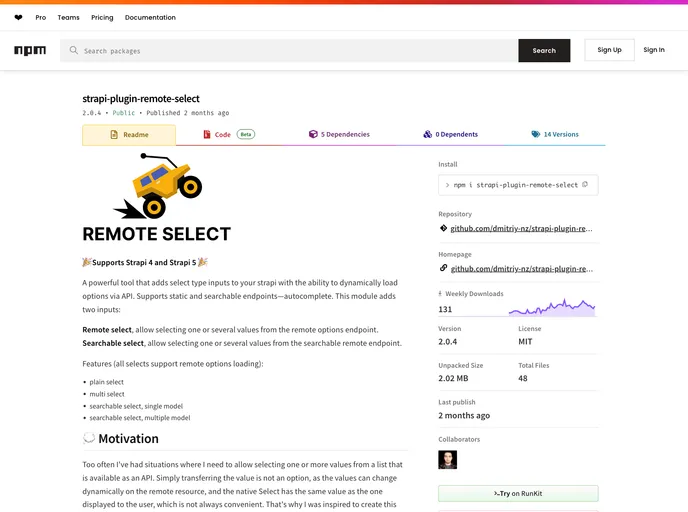Open the Teams menu item
The height and width of the screenshot is (512, 688).
[x=68, y=18]
